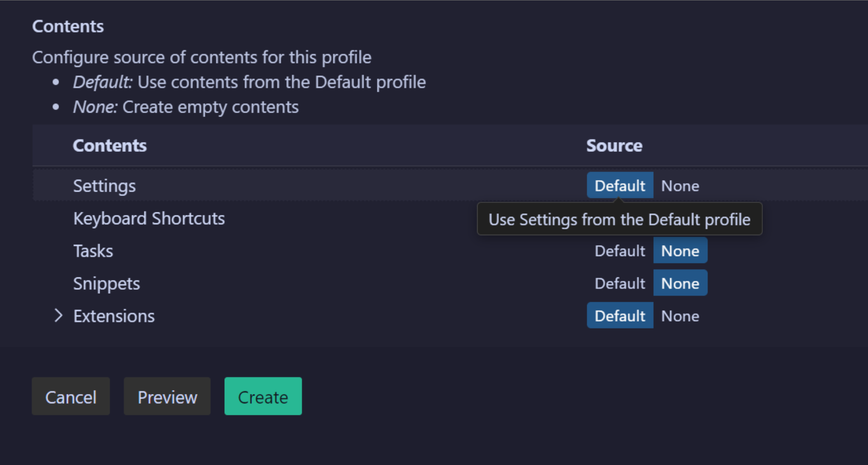The image size is (868, 465).
Task: Select the Extensions row label
Action: coord(114,316)
